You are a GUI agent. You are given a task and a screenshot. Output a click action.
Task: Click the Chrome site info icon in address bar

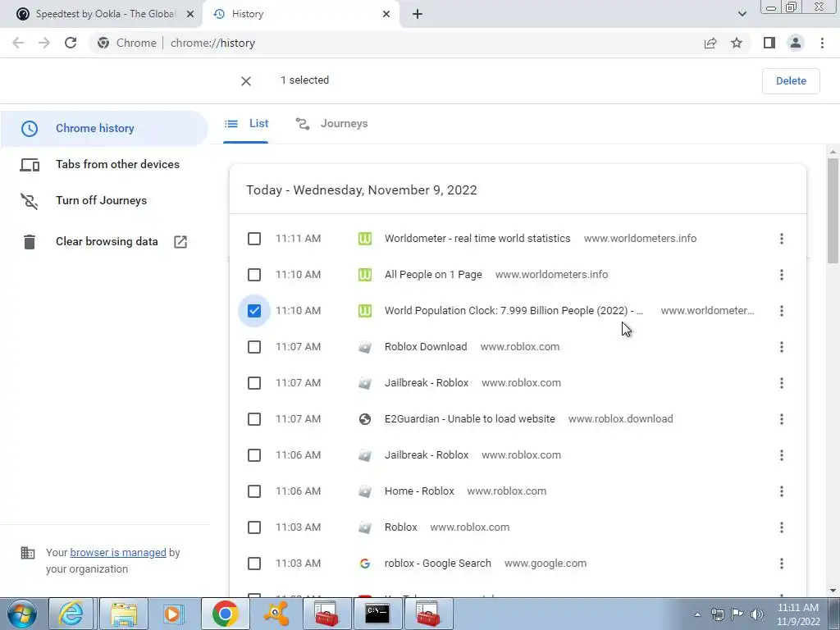[x=103, y=43]
